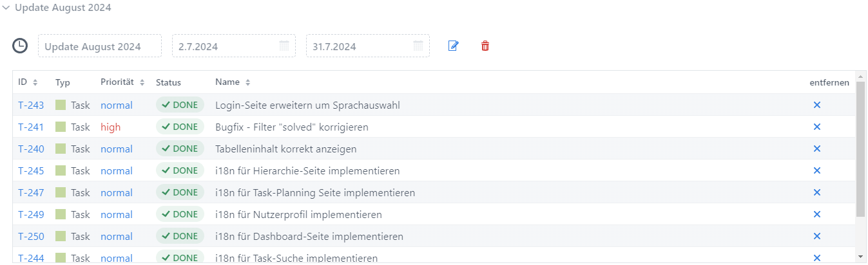Remove task T-243 with its X icon
This screenshot has width=868, height=265.
click(x=817, y=105)
